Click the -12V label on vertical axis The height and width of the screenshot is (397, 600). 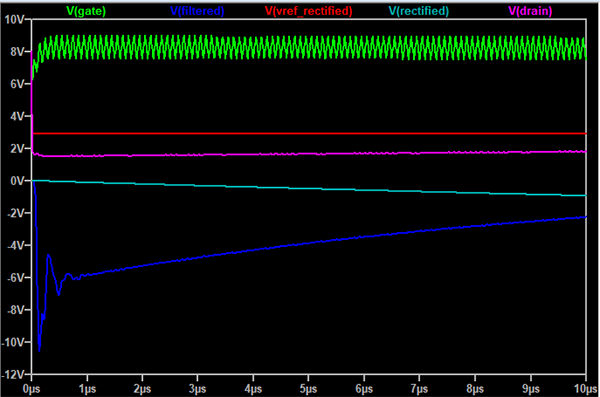[x=13, y=375]
